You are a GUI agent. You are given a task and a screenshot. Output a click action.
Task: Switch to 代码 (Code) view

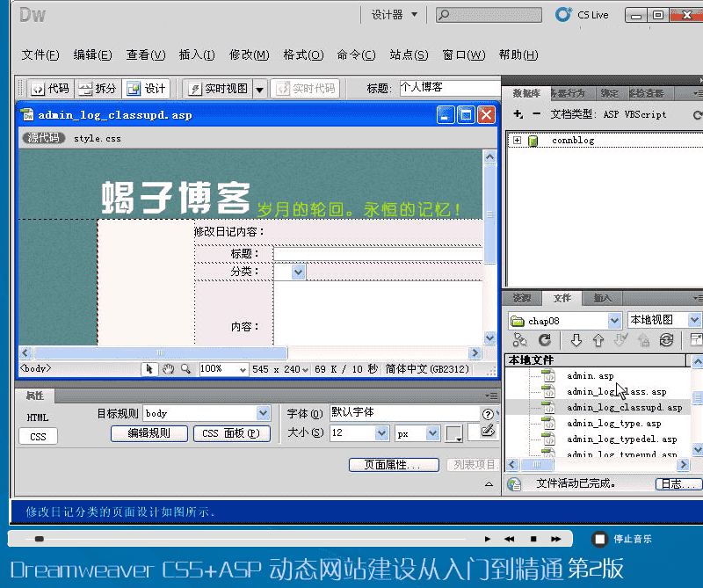(x=49, y=89)
